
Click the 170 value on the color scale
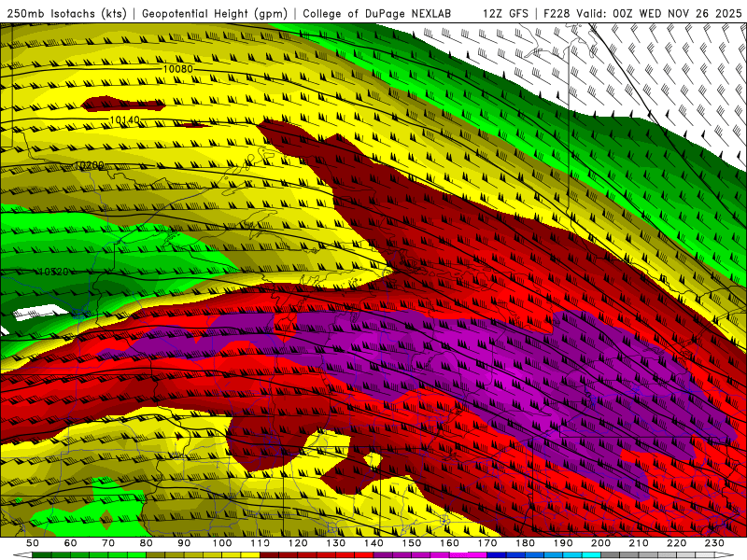tap(486, 543)
